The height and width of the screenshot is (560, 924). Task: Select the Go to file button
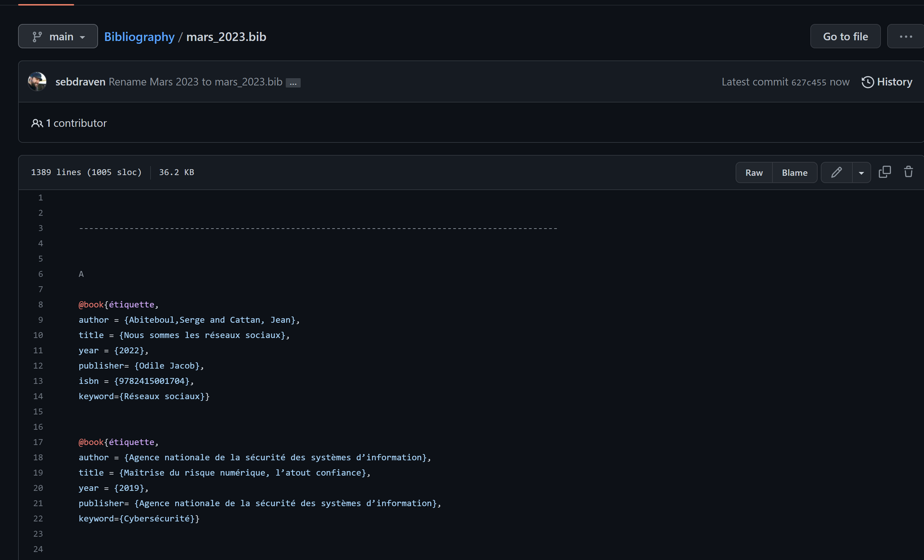(846, 36)
